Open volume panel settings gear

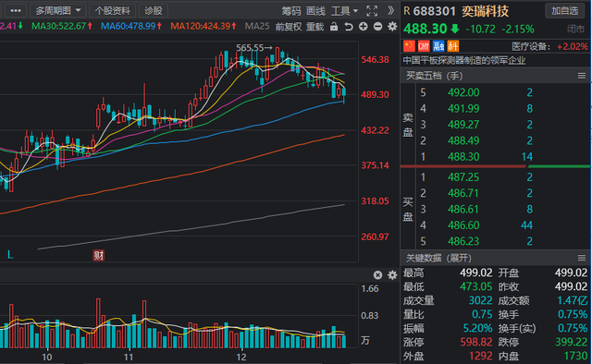click(392, 275)
